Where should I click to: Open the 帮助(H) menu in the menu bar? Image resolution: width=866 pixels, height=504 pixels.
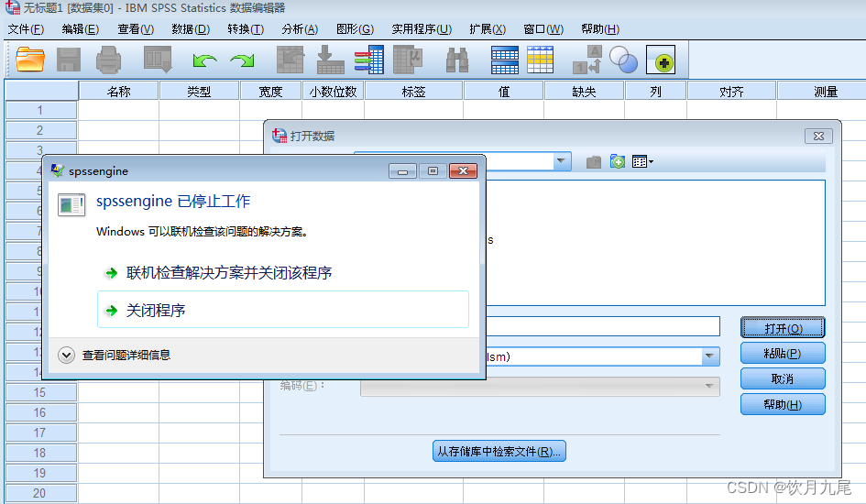(x=600, y=28)
